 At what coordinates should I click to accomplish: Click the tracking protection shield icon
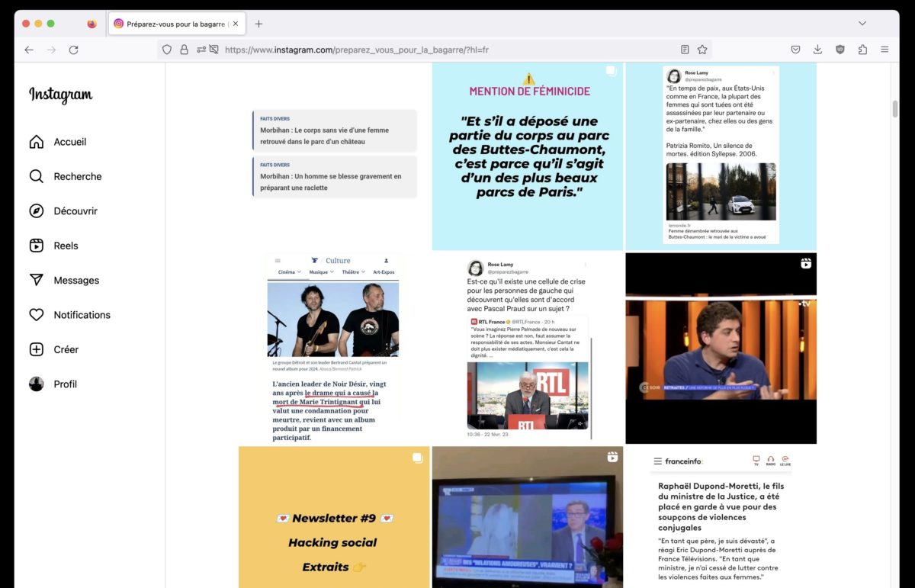pos(167,50)
